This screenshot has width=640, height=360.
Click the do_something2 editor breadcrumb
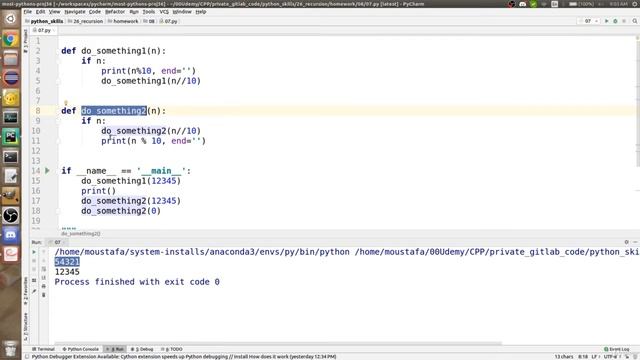[x=80, y=233]
